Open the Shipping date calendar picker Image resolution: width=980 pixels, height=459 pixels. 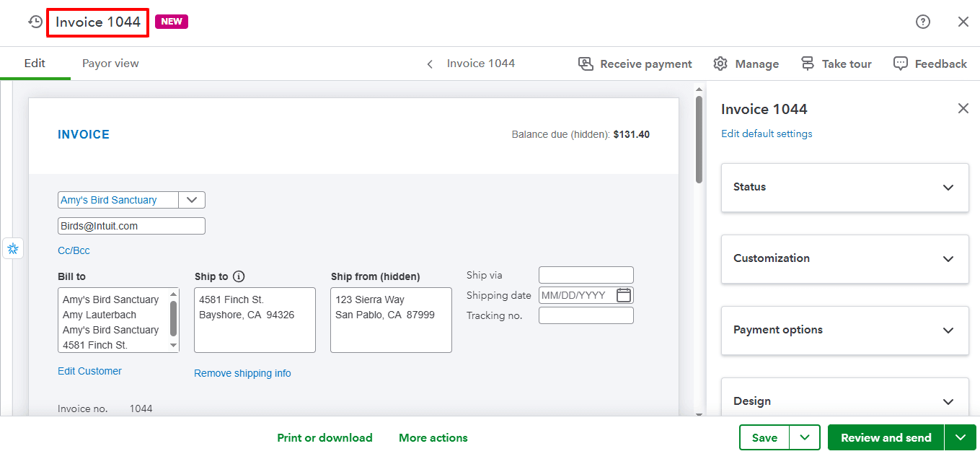624,295
